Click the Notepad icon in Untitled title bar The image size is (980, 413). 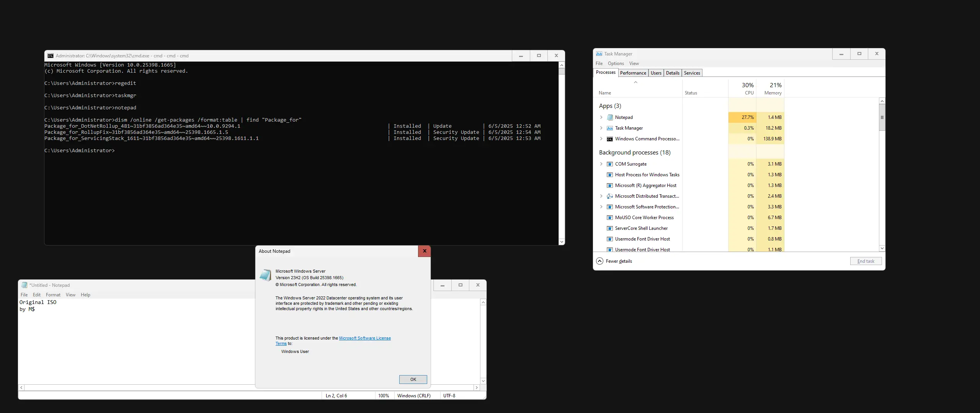tap(24, 285)
